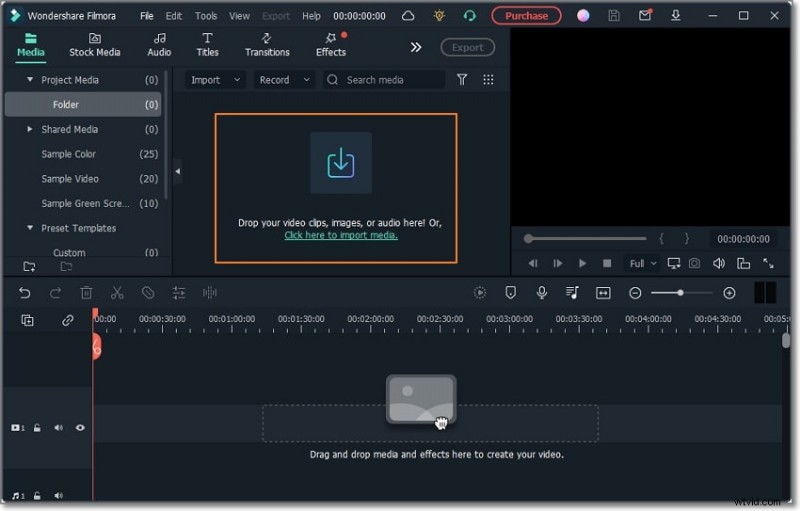Show more tabs with double chevron
The width and height of the screenshot is (800, 511).
[x=416, y=47]
